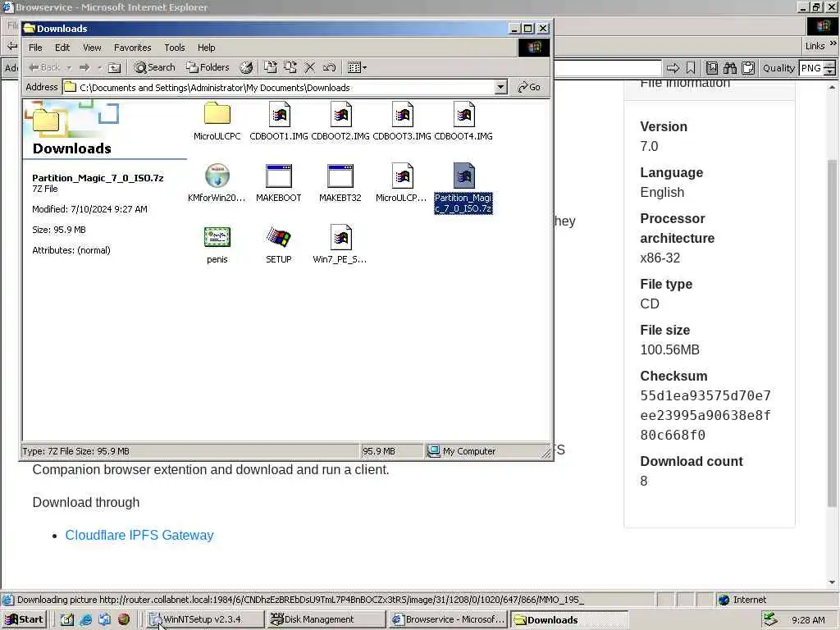840x630 pixels.
Task: Click the Browservice picture download icon
Action: (x=712, y=68)
